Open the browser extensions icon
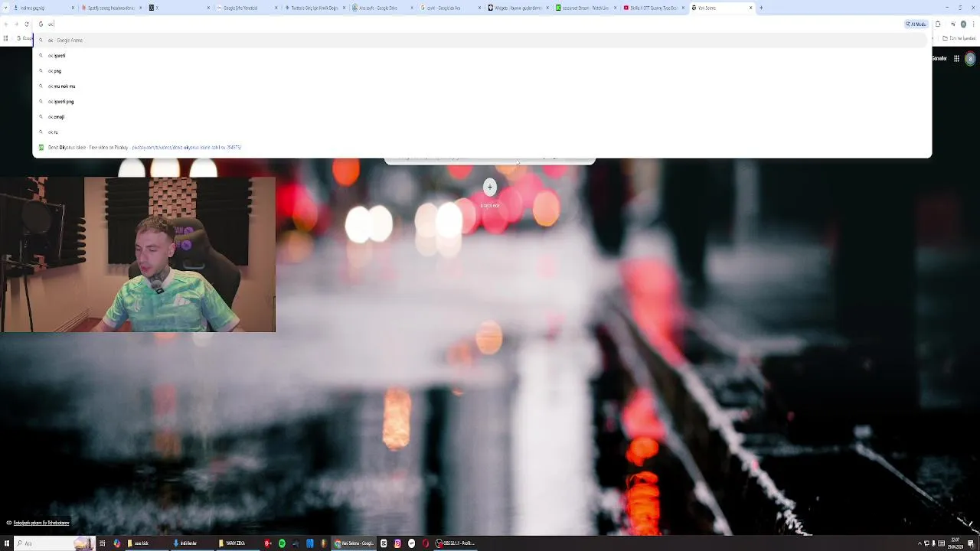Viewport: 980px width, 551px height. point(938,24)
